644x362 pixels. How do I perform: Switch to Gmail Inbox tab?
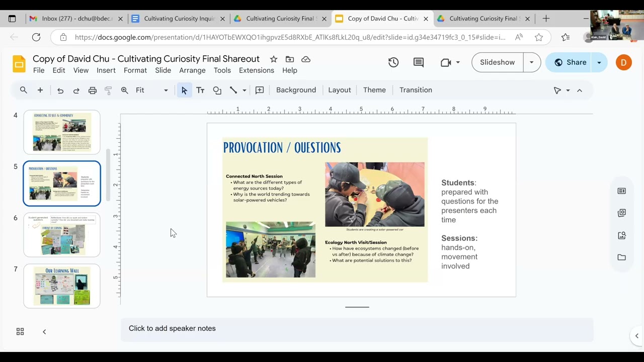coord(75,19)
